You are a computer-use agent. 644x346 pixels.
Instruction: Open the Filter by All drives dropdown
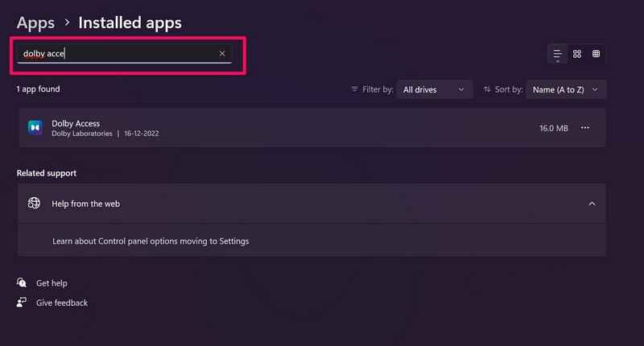point(434,89)
